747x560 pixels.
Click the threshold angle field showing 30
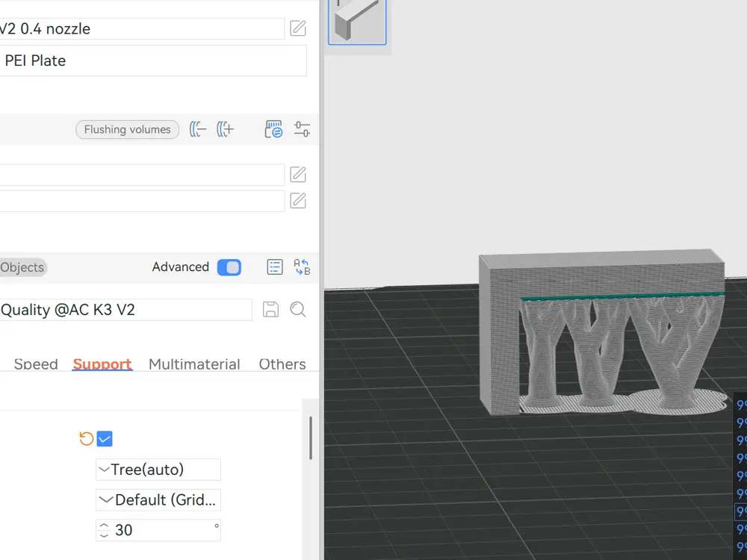(158, 530)
